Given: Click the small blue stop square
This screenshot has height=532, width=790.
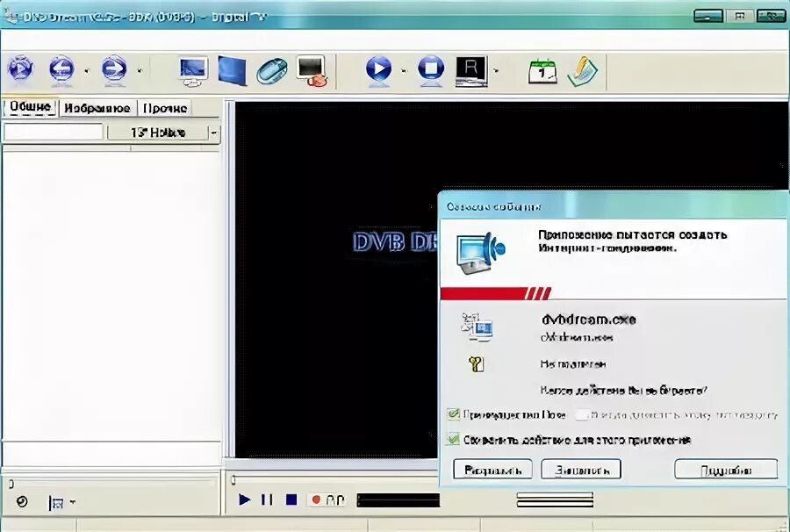Looking at the screenshot, I should pos(291,500).
